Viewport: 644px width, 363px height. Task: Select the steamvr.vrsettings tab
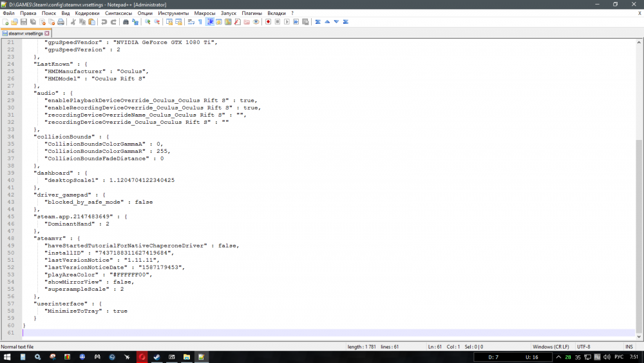(26, 34)
